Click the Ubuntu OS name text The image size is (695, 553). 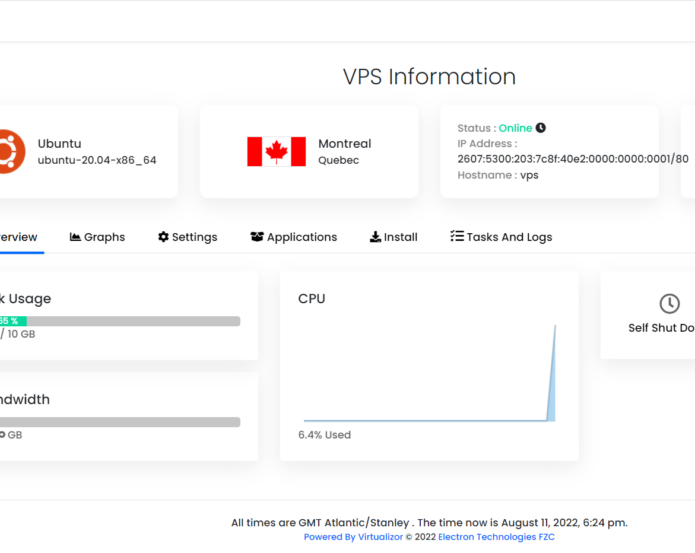point(59,144)
